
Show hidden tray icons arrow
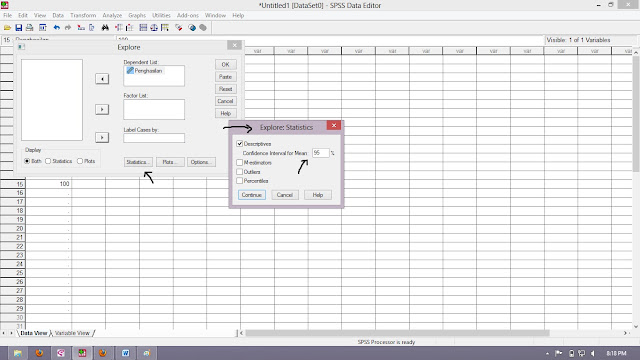pos(547,353)
